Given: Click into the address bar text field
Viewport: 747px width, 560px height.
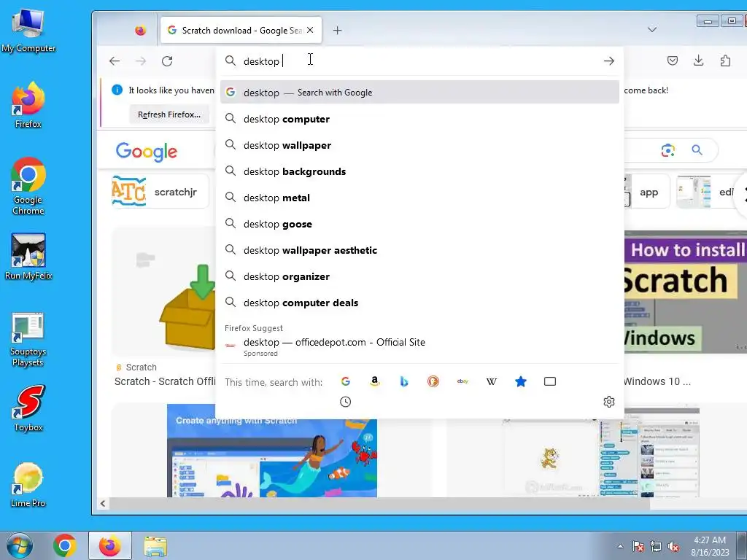Looking at the screenshot, I should [419, 61].
